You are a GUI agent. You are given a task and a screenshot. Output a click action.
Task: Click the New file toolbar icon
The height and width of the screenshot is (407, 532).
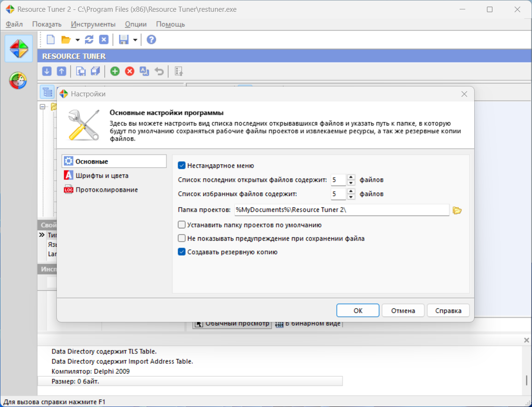pos(51,39)
